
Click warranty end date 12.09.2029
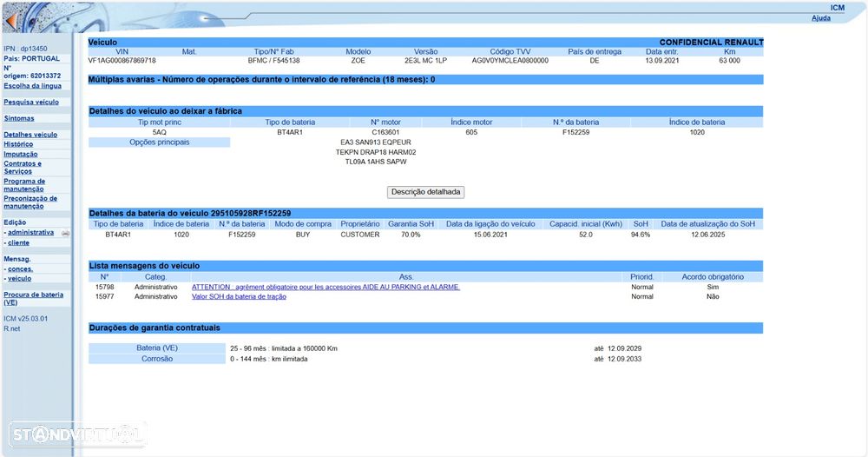pyautogui.click(x=624, y=348)
